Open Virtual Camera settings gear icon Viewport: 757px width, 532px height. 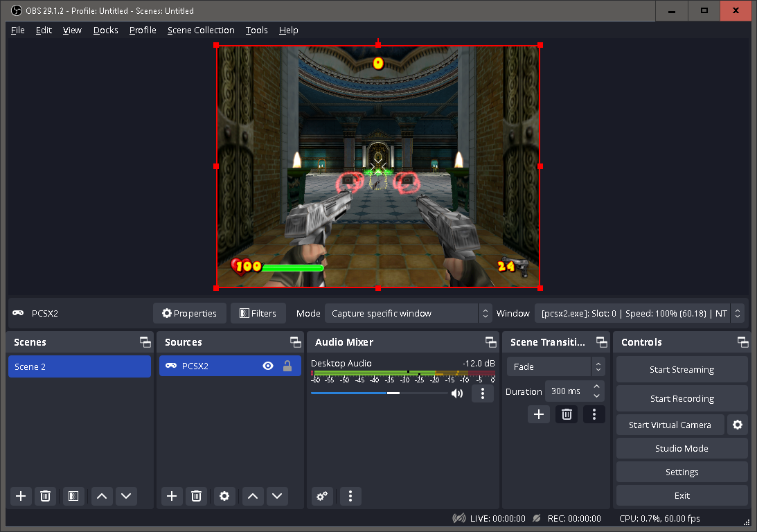coord(737,425)
